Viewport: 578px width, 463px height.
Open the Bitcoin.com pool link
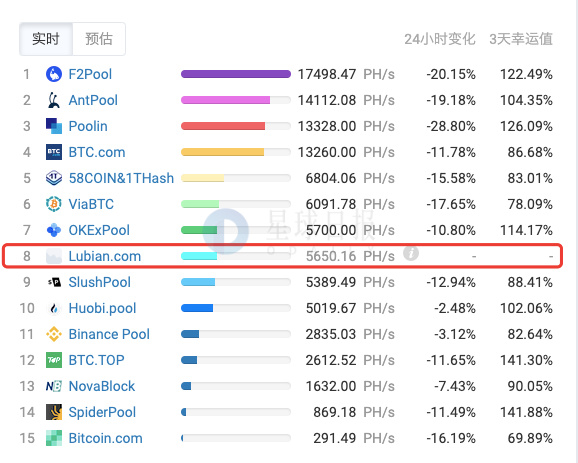(105, 438)
